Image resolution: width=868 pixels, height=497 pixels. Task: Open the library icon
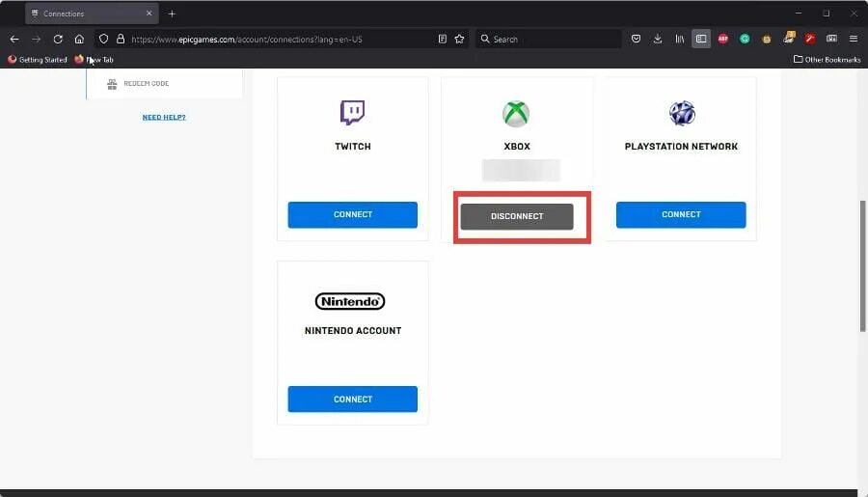pyautogui.click(x=679, y=39)
